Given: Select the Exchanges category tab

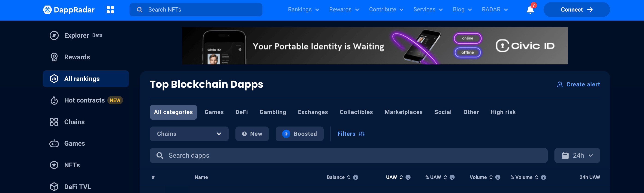Looking at the screenshot, I should click(x=313, y=112).
